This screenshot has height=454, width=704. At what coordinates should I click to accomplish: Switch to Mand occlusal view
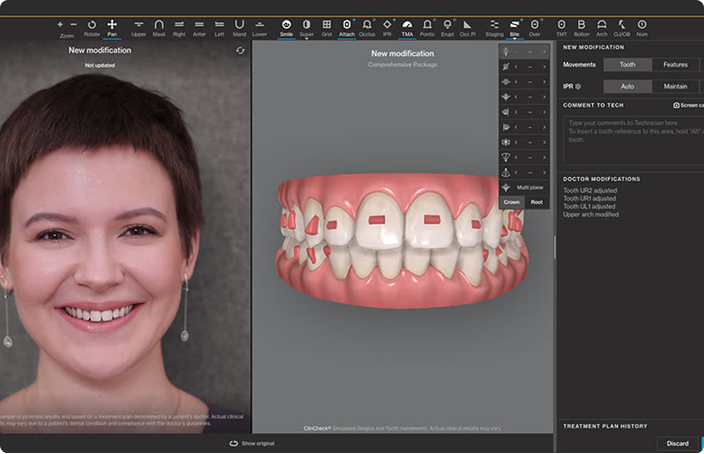click(x=239, y=27)
